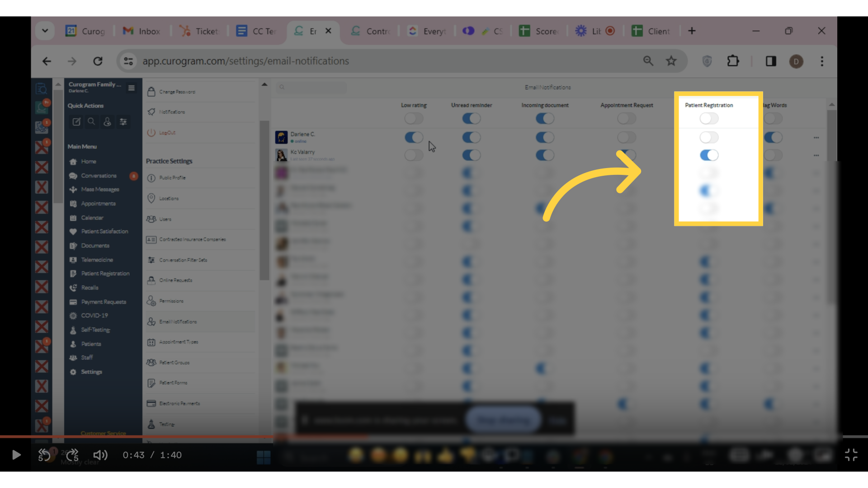Expand the Email Notifications settings section
This screenshot has height=488, width=868.
pos(178,321)
